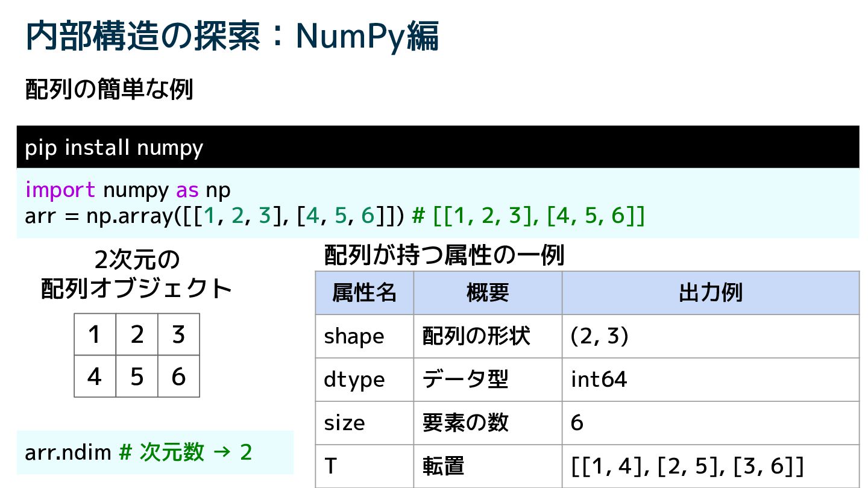
Task: Select the "dtype" attribute cell
Action: tap(365, 380)
